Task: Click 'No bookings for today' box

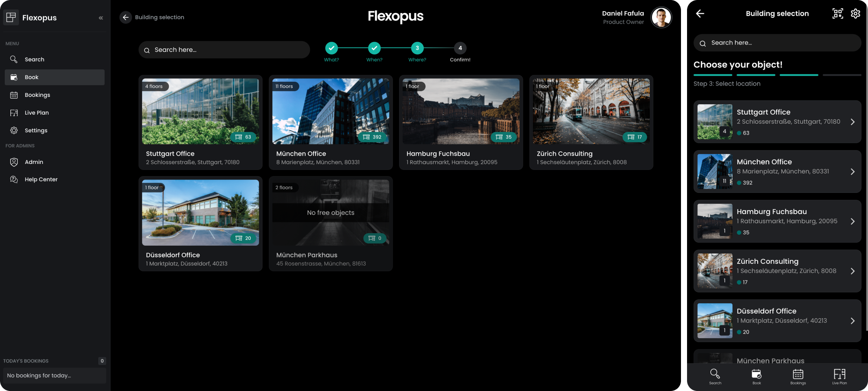Action: (54, 375)
